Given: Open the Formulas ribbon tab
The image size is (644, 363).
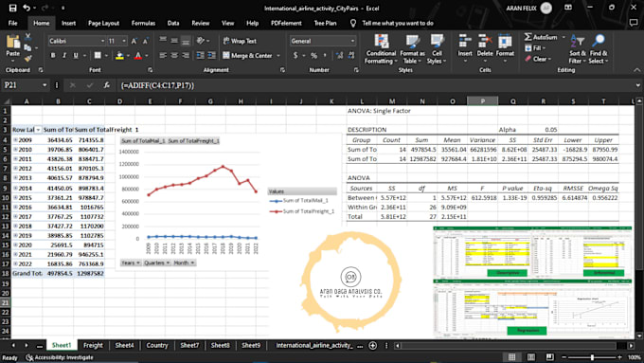Looking at the screenshot, I should click(143, 23).
